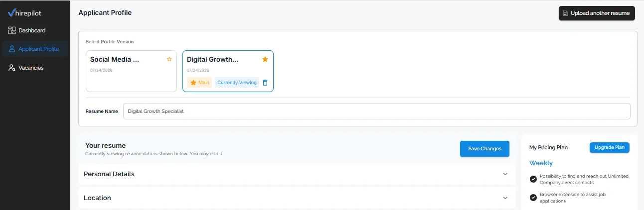Click the Social Media card date 07/24/2026
644x210 pixels.
(x=101, y=70)
